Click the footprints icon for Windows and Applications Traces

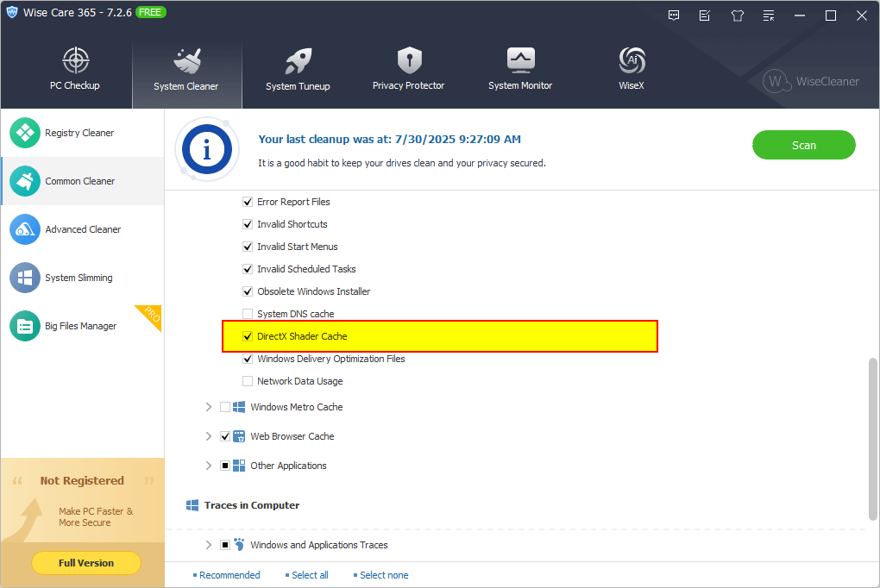click(x=239, y=544)
